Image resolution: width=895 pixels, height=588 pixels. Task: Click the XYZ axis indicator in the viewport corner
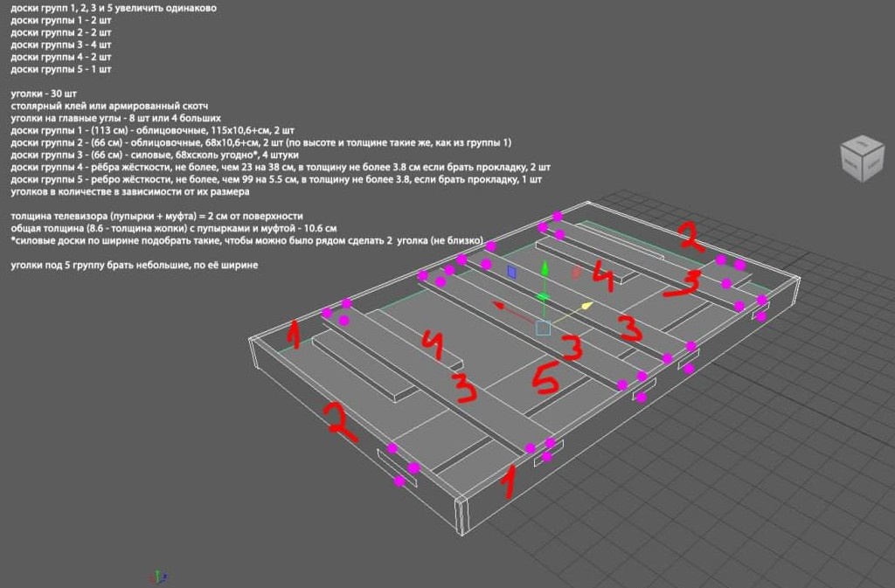(158, 577)
